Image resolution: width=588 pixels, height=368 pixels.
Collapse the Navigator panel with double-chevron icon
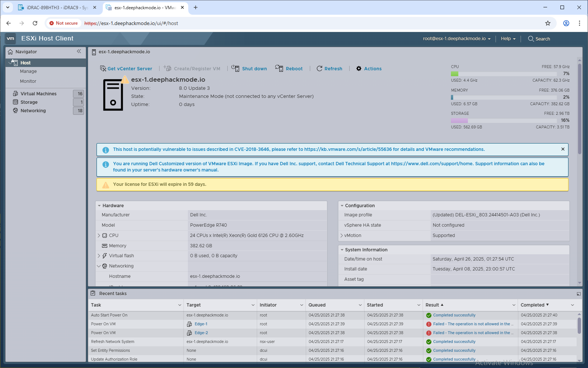click(79, 52)
